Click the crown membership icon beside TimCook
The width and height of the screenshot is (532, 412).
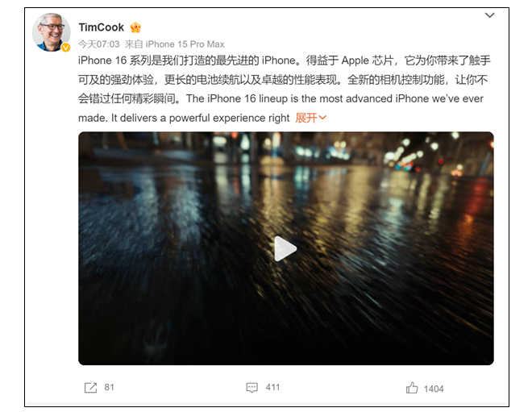pyautogui.click(x=135, y=27)
